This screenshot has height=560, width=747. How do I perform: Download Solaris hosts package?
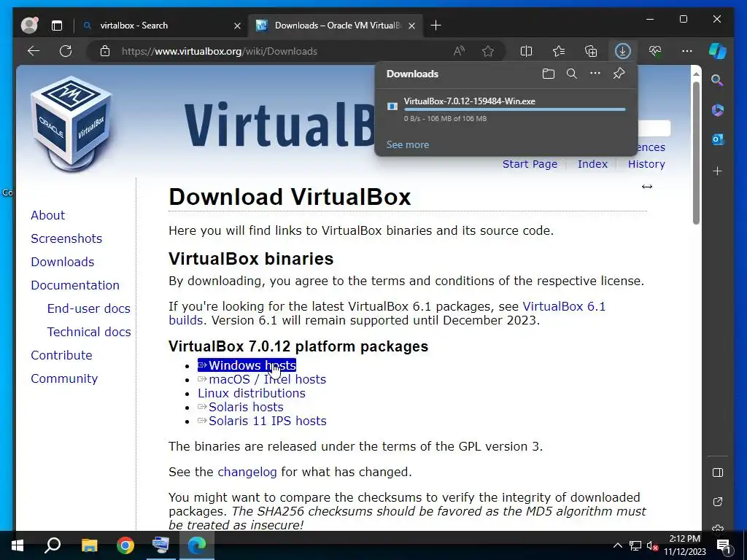click(x=241, y=407)
